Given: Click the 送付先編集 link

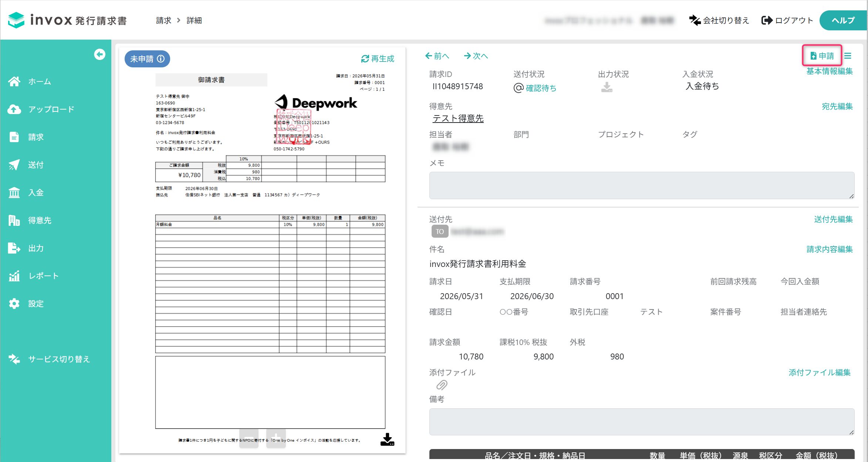Looking at the screenshot, I should [833, 219].
